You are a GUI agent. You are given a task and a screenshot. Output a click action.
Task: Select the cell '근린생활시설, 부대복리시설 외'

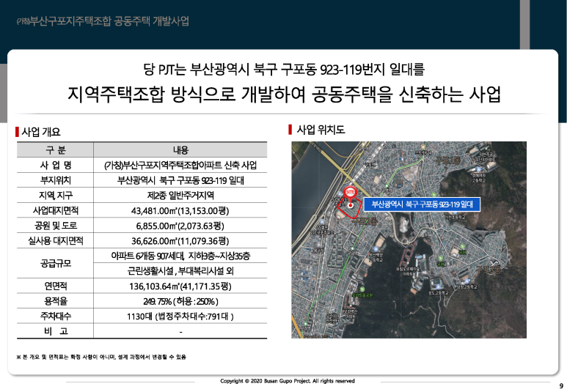pos(180,271)
